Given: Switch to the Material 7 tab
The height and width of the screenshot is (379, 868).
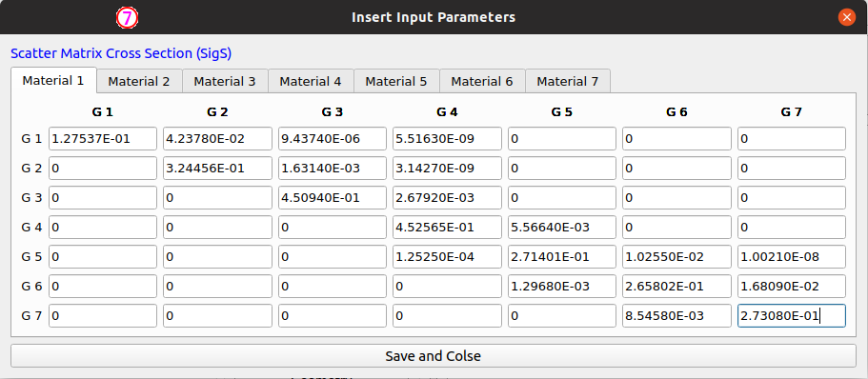Looking at the screenshot, I should pos(568,81).
